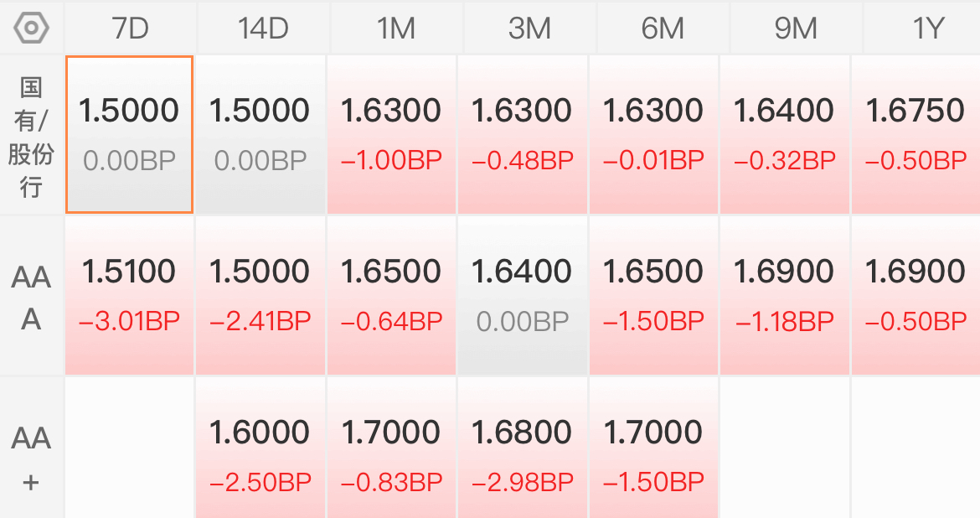Select the 6M tenor header
The image size is (980, 518).
[663, 28]
